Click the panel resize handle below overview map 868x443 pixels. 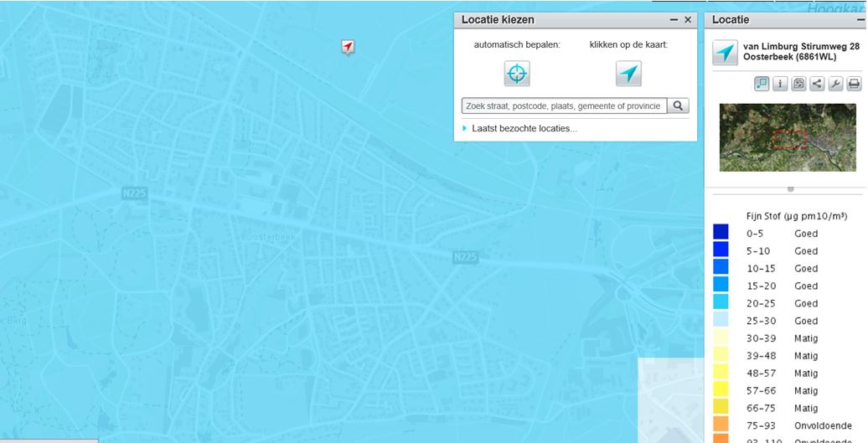pyautogui.click(x=791, y=189)
